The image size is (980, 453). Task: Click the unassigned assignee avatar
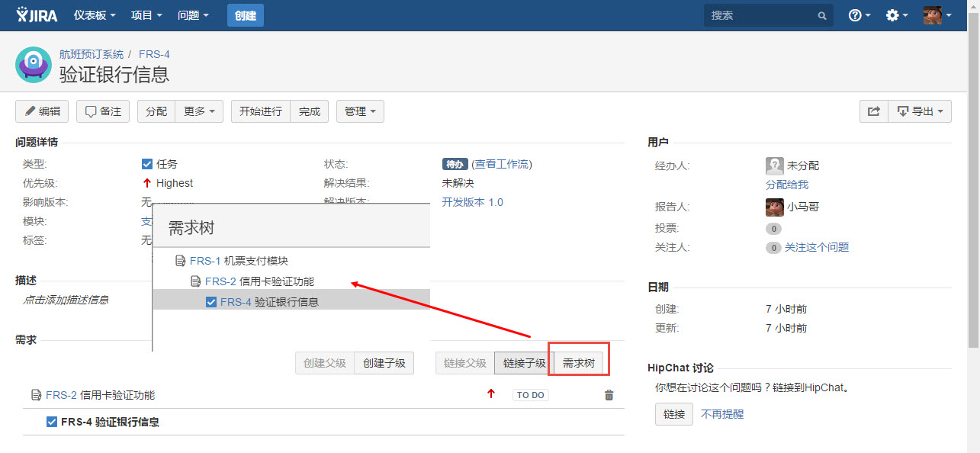[775, 165]
